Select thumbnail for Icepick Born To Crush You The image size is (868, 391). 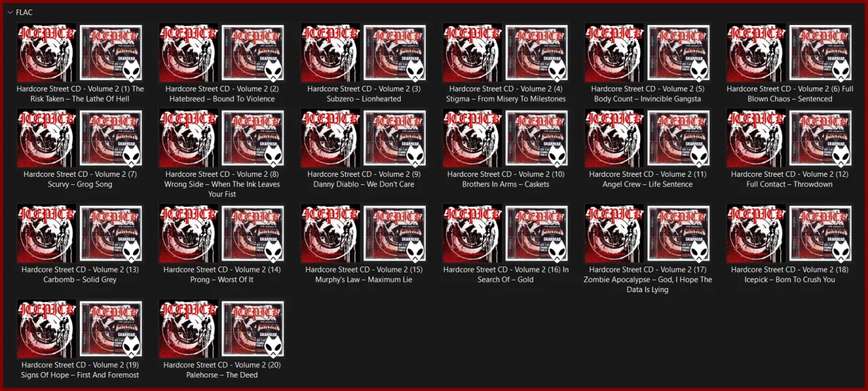[790, 234]
